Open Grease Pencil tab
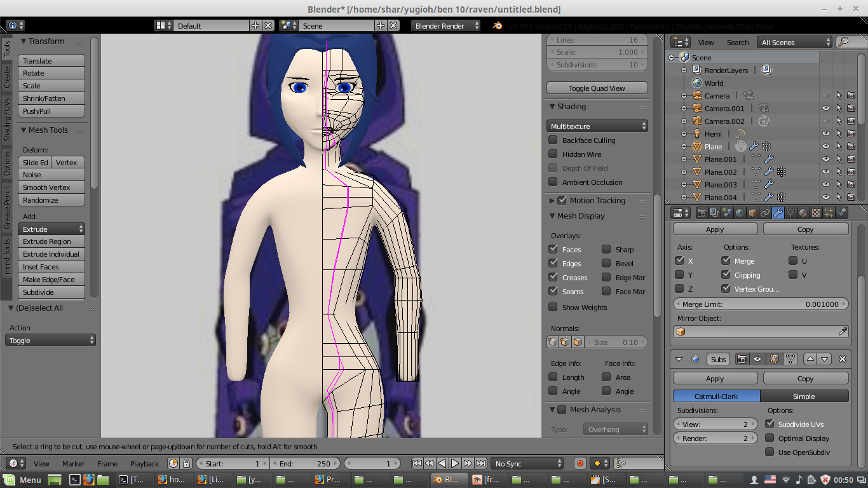This screenshot has width=868, height=488. tap(6, 207)
